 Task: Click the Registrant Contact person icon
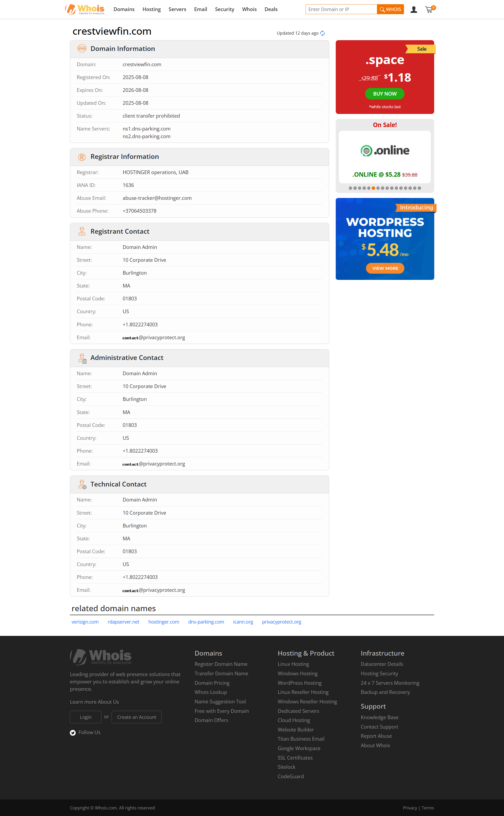point(82,231)
